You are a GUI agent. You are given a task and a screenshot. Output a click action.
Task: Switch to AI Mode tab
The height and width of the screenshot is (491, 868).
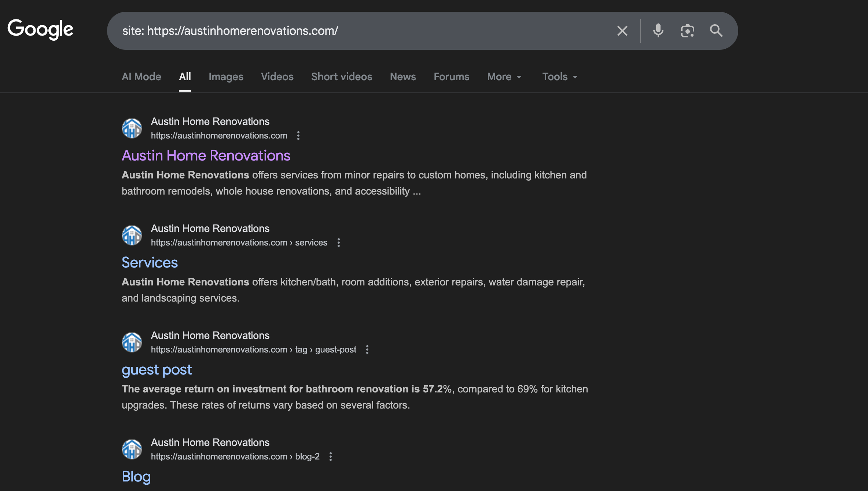point(141,77)
